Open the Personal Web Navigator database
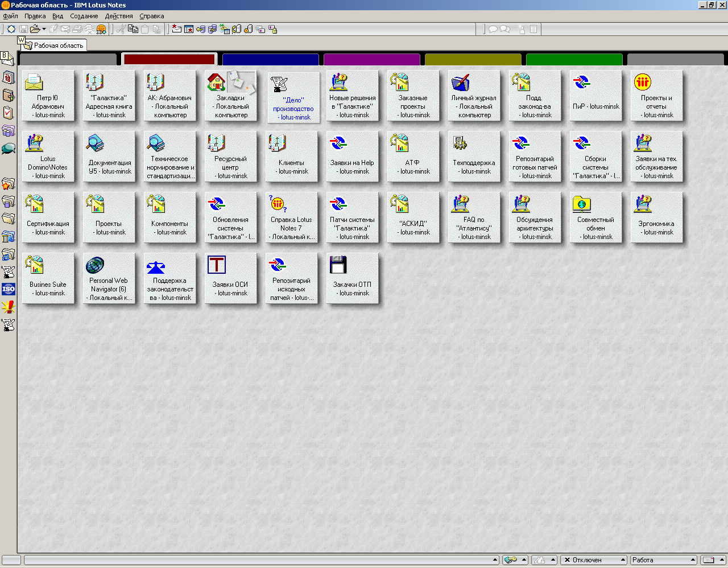Screen dimensions: 728x568 click(x=109, y=278)
